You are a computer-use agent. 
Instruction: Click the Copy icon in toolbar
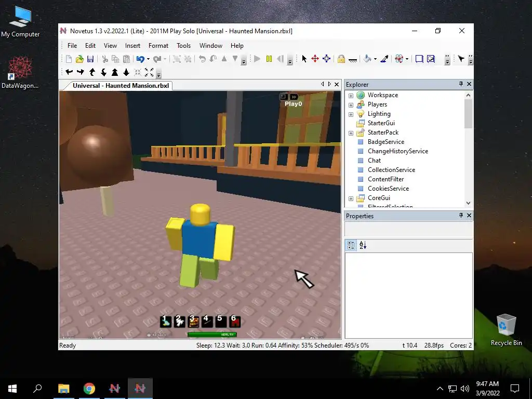[115, 59]
